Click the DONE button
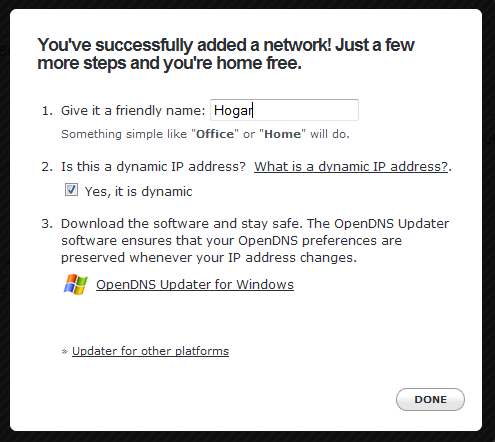Viewport: 495px width, 442px height. tap(430, 399)
